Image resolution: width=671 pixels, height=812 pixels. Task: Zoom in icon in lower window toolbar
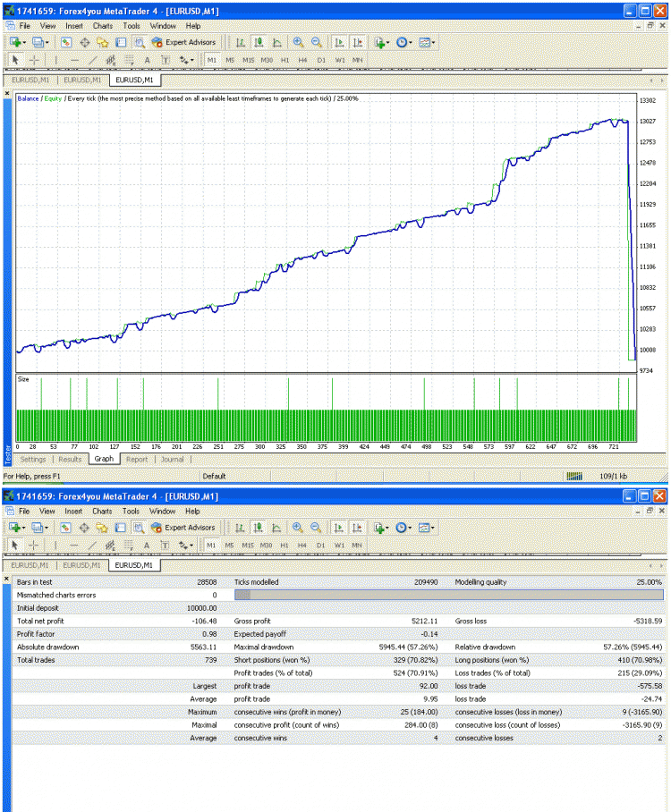pyautogui.click(x=297, y=528)
